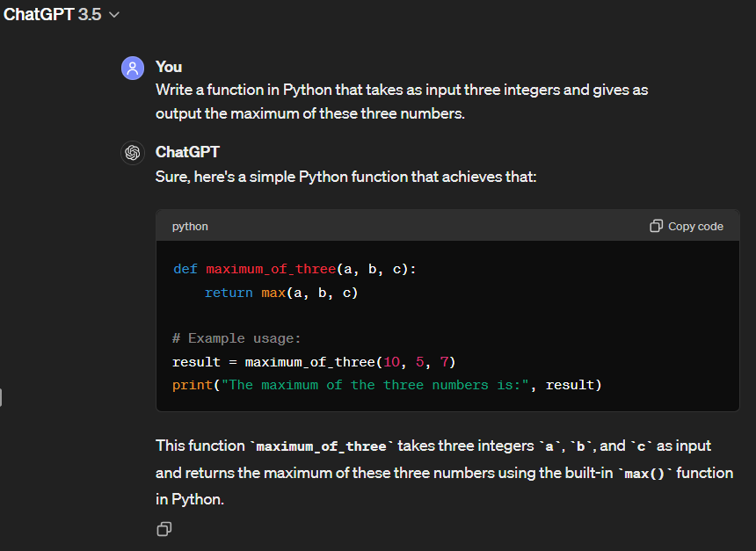Click the 'def maximum_of_three(a, b, c):' code line
756x551 pixels.
[x=294, y=269]
